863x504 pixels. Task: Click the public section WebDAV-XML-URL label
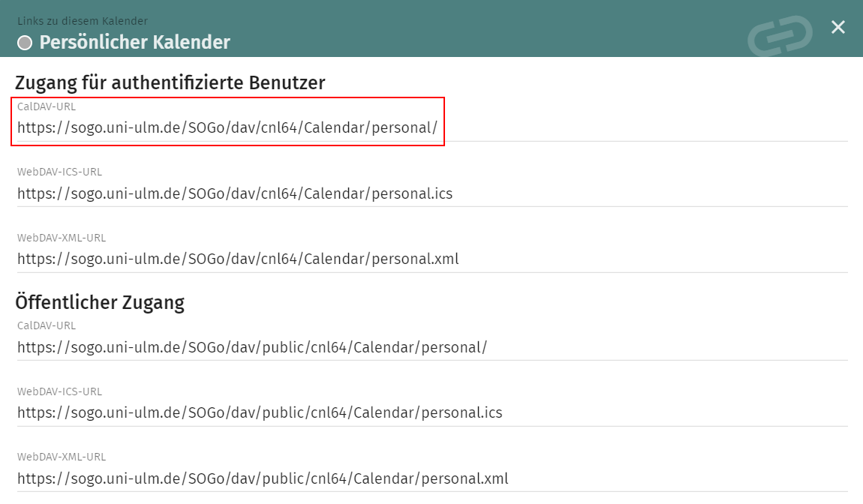click(x=61, y=457)
